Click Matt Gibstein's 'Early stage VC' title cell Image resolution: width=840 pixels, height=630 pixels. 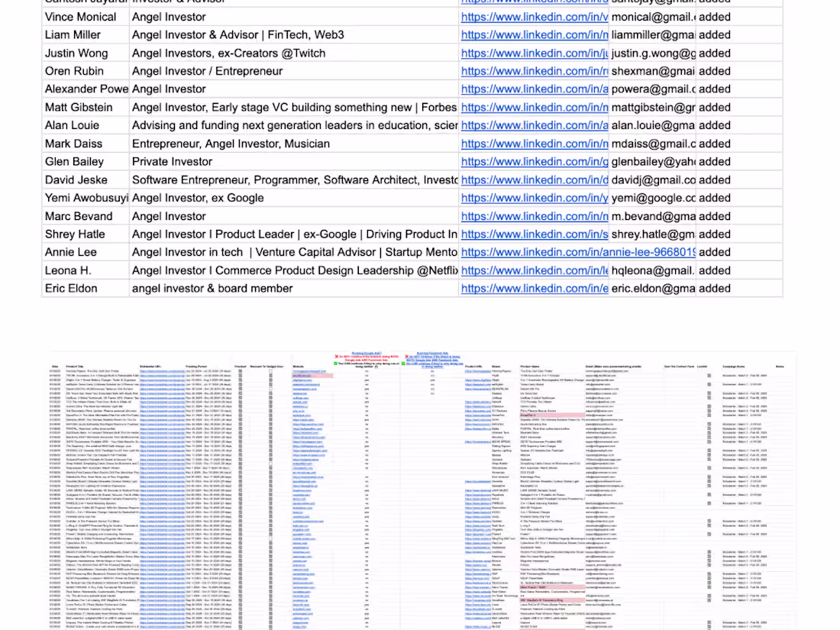pos(294,108)
